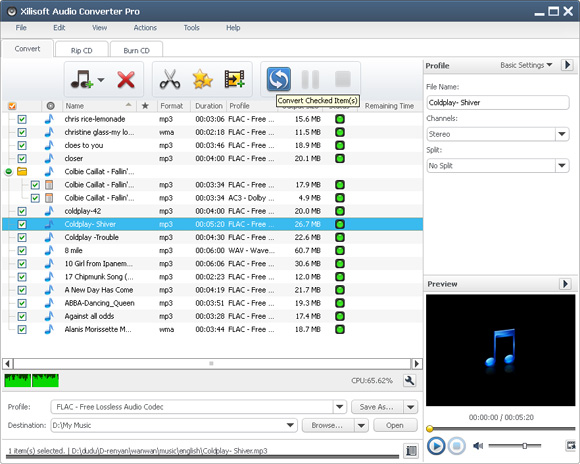The height and width of the screenshot is (464, 580).
Task: Click profile icon of Colbie Caillat AC3 row
Action: [49, 198]
